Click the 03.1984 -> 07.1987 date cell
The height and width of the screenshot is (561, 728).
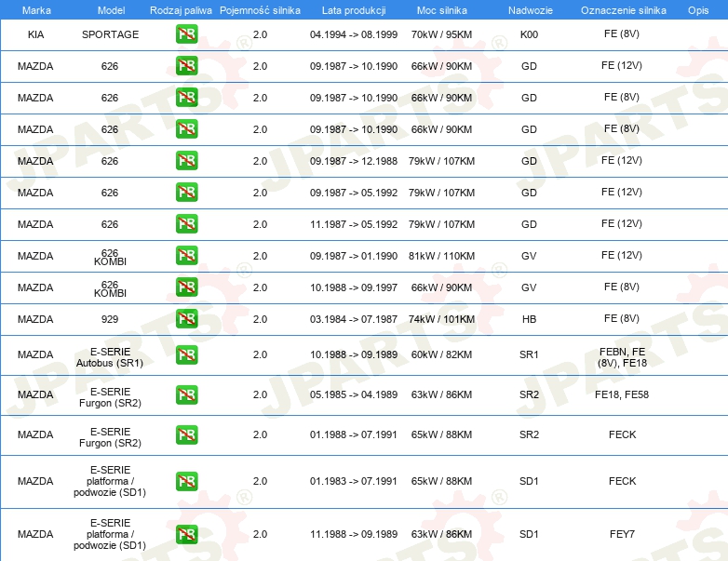point(354,319)
